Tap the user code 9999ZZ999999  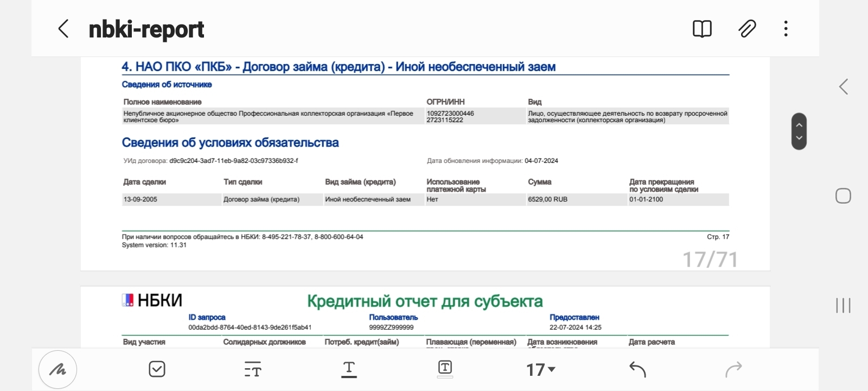[391, 327]
